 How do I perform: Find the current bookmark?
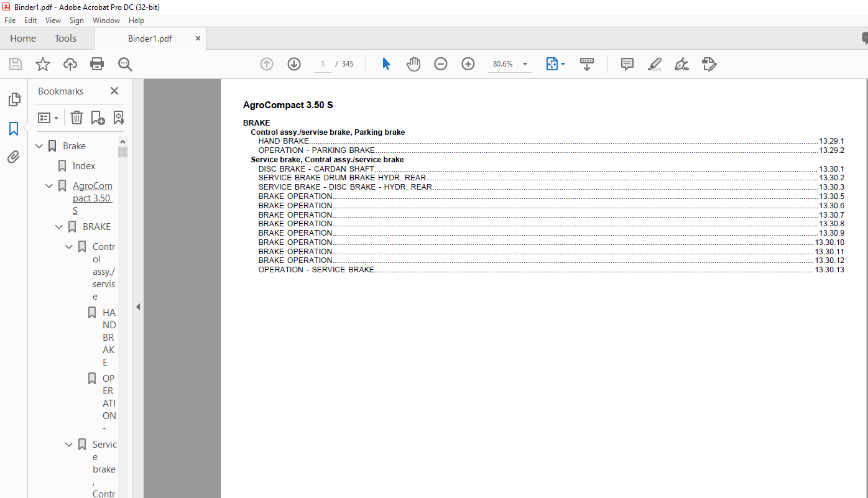(x=118, y=118)
